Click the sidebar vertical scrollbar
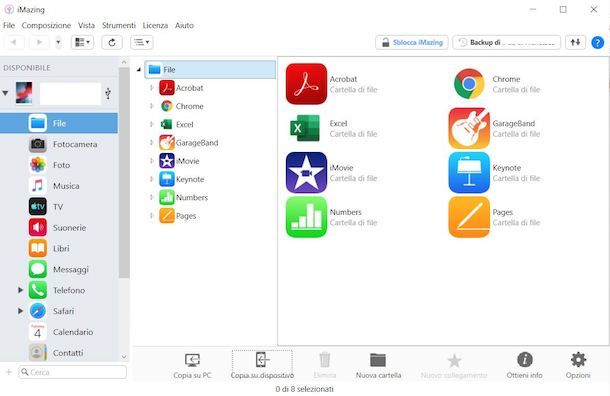The image size is (610, 396). click(x=124, y=173)
